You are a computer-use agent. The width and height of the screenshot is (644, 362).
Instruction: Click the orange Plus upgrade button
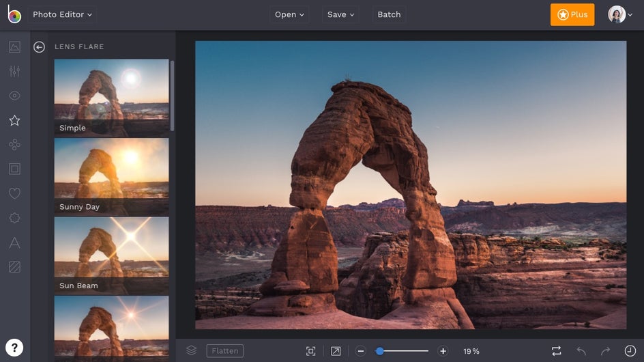coord(572,14)
